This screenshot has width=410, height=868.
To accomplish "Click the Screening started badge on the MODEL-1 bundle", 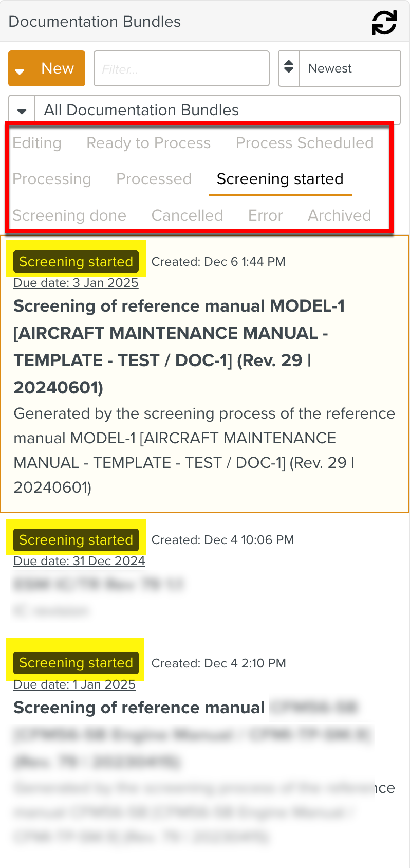I will pyautogui.click(x=76, y=262).
